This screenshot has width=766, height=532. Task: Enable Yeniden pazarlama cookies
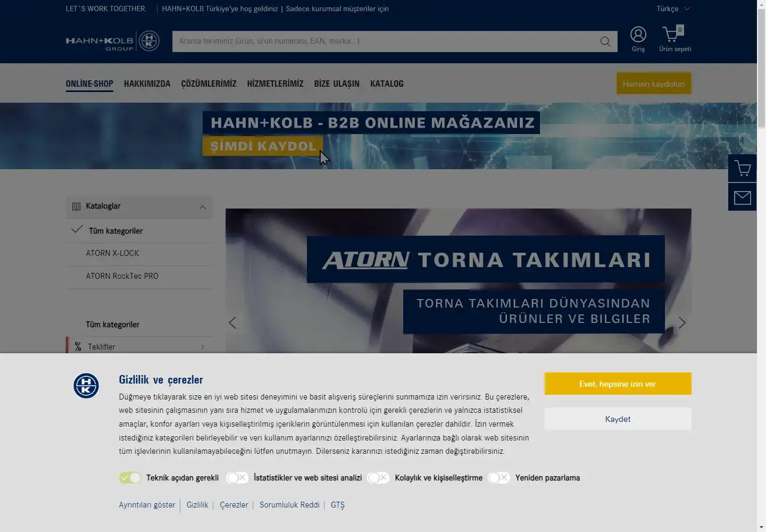pyautogui.click(x=499, y=478)
